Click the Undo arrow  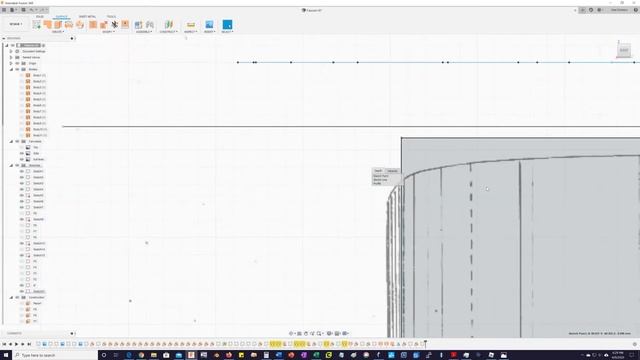click(32, 10)
